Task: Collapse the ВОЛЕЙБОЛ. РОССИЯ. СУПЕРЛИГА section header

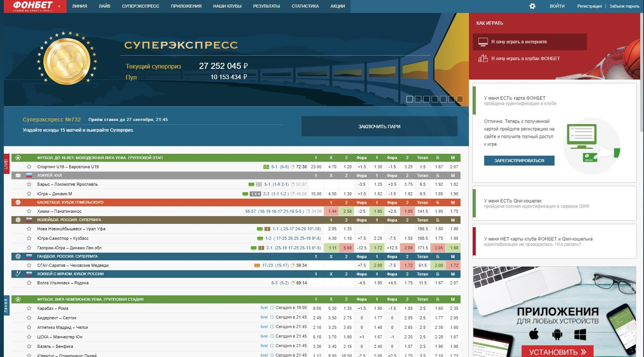Action: coord(236,220)
